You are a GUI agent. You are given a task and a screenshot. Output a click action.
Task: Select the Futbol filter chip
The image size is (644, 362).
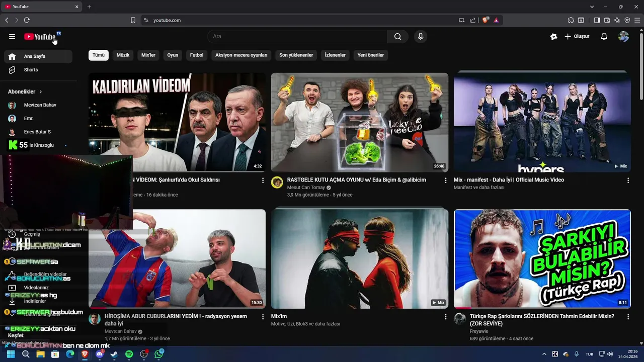[x=197, y=55]
